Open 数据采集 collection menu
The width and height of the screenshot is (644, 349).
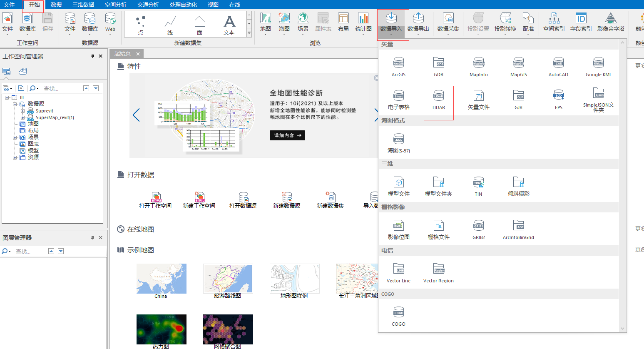point(448,23)
